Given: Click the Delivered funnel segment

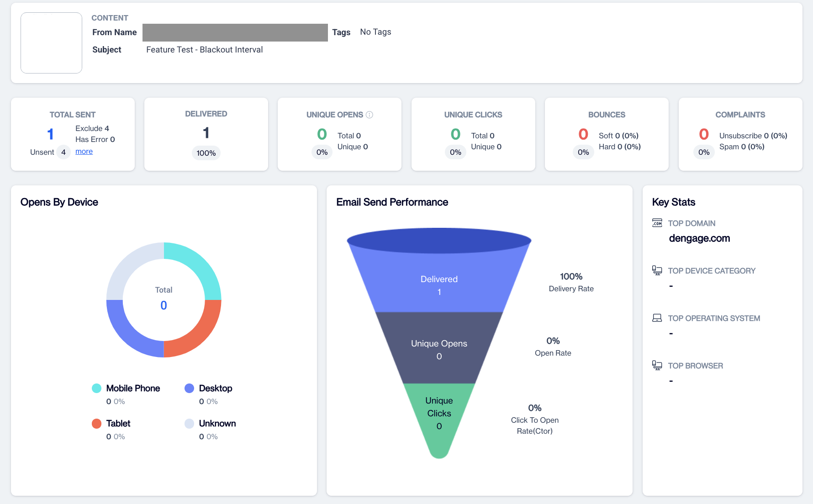Looking at the screenshot, I should pos(439,283).
